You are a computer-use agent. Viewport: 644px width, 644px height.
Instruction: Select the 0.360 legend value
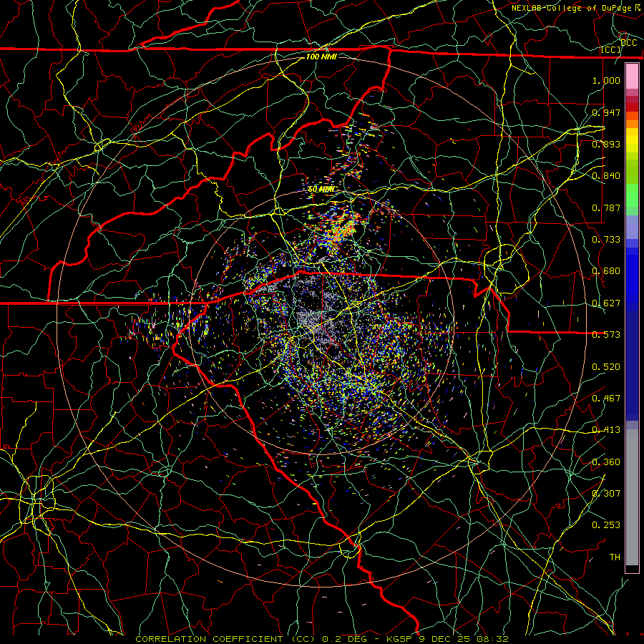click(606, 462)
